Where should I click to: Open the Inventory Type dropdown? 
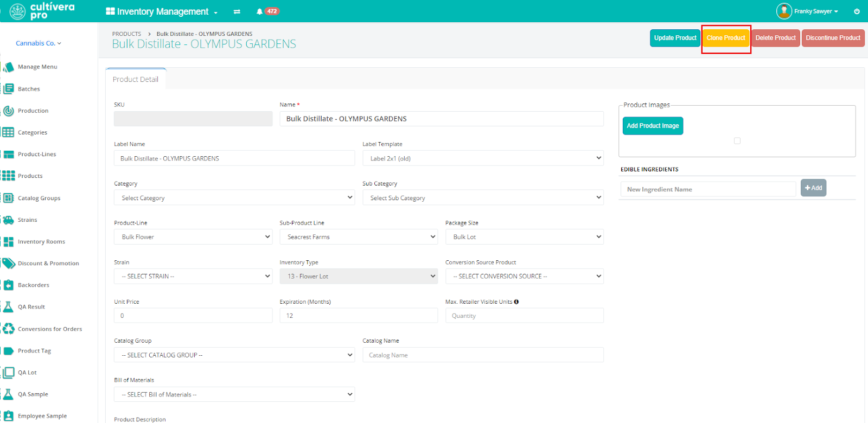(359, 276)
